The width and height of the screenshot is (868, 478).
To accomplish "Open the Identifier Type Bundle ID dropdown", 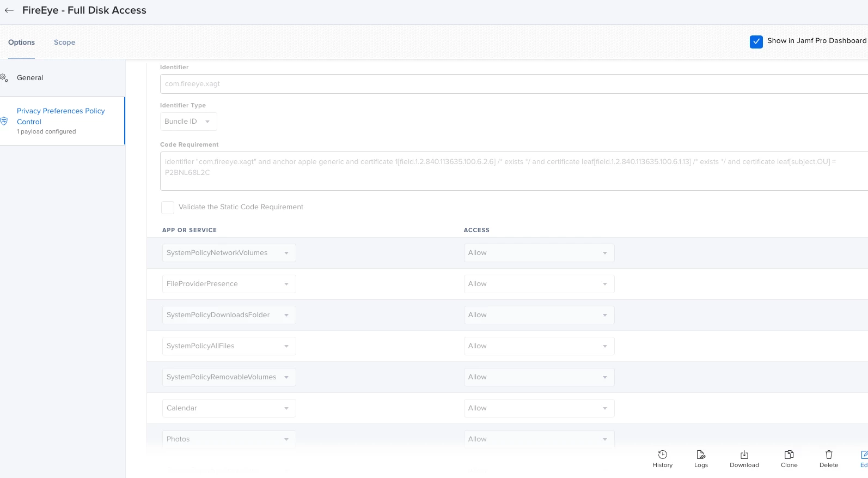I will [x=188, y=122].
